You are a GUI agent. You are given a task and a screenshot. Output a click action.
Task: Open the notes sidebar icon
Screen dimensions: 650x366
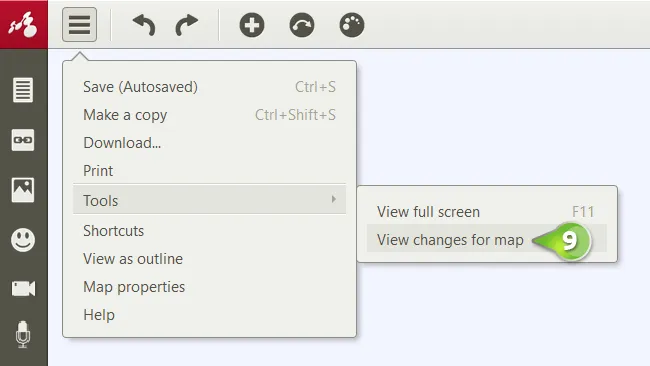[23, 90]
